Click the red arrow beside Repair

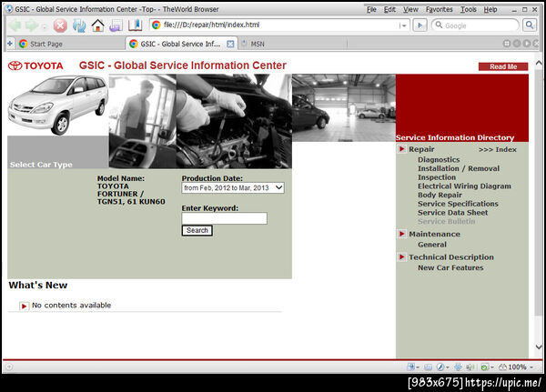402,149
